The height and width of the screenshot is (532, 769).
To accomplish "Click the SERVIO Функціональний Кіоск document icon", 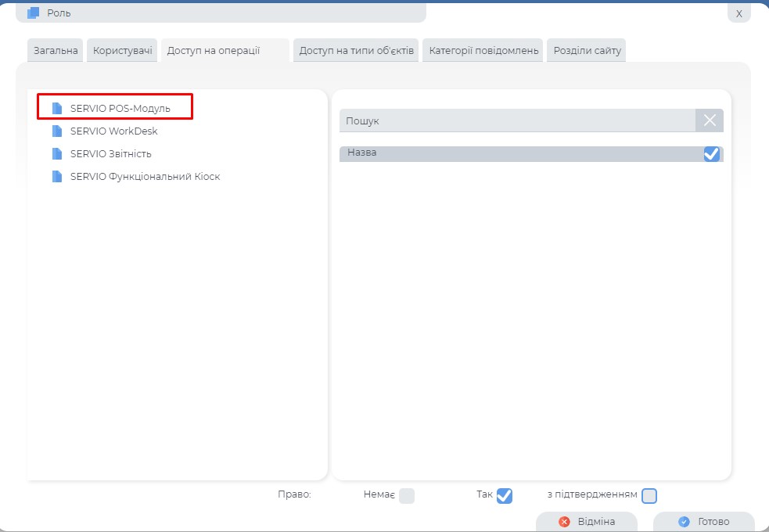I will tap(56, 176).
